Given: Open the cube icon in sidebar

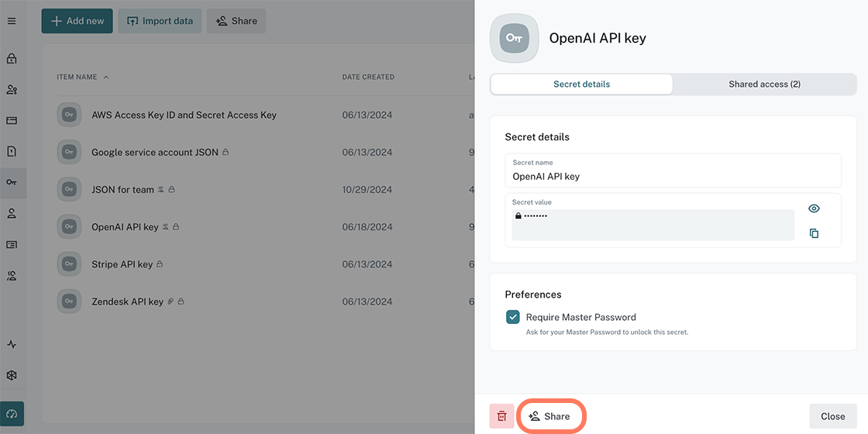Looking at the screenshot, I should coord(12,375).
